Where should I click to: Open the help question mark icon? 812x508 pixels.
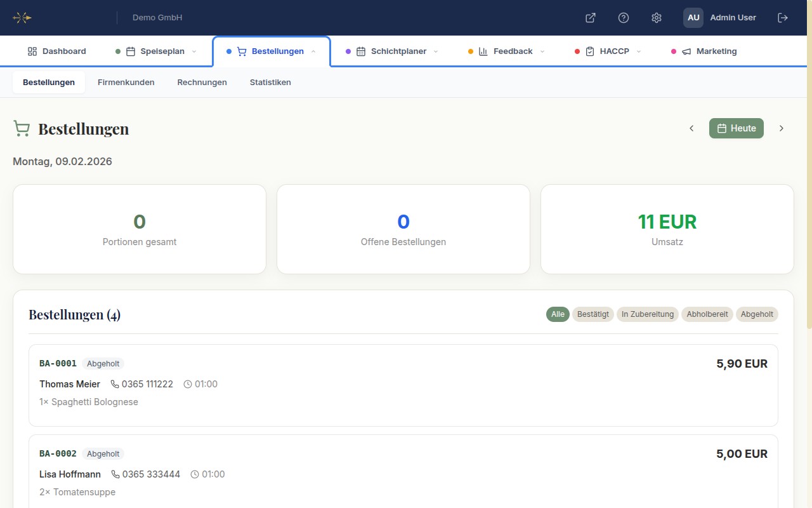(x=624, y=18)
